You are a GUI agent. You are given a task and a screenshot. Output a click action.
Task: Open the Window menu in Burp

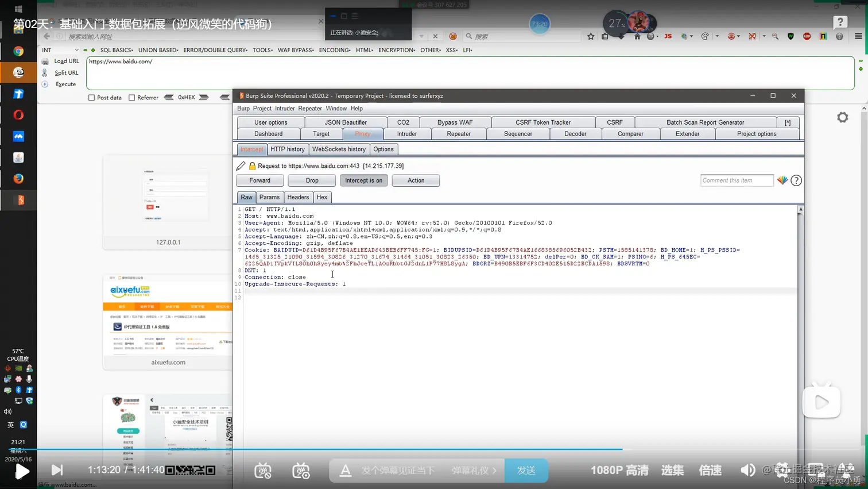(336, 109)
